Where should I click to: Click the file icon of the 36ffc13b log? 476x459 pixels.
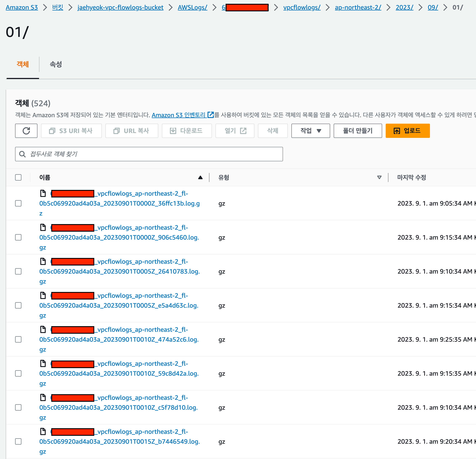click(43, 193)
